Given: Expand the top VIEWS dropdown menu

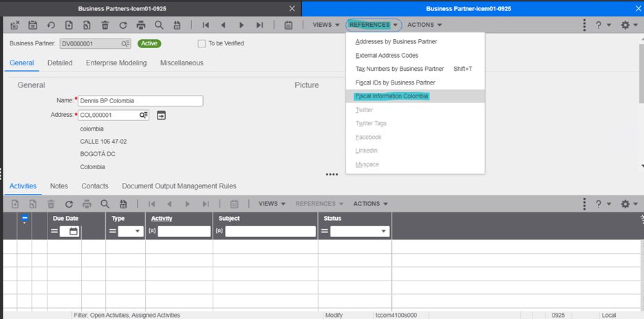Looking at the screenshot, I should point(326,25).
